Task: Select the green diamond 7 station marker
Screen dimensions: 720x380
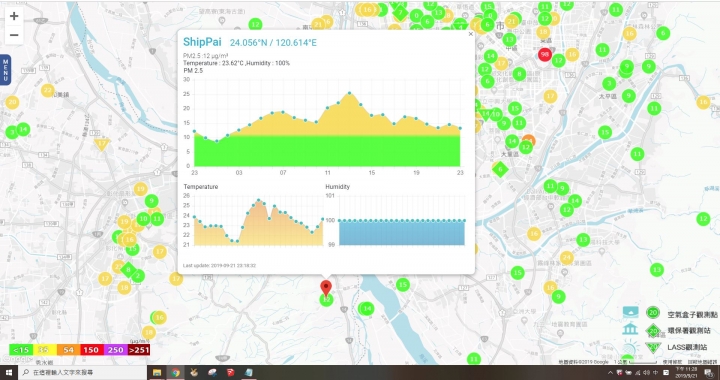Action: coord(400,12)
